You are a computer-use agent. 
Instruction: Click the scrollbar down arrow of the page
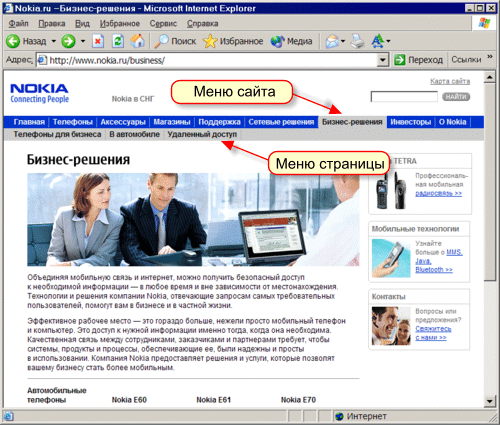tap(489, 401)
